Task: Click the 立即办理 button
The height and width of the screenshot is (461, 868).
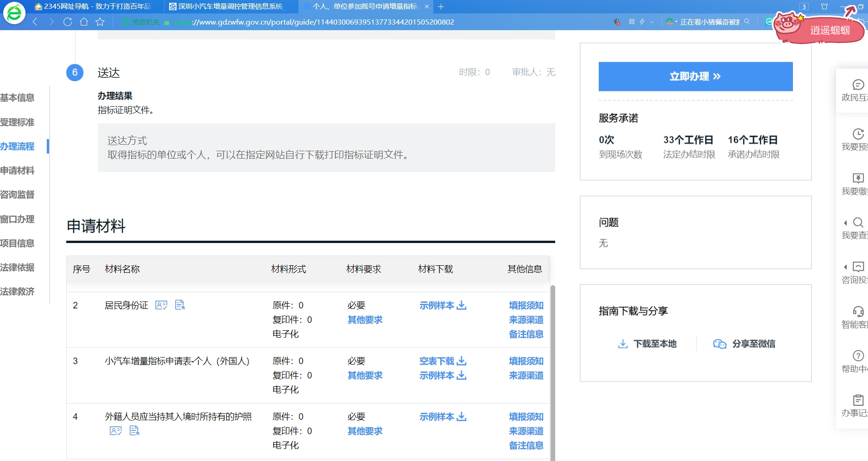Action: [696, 77]
